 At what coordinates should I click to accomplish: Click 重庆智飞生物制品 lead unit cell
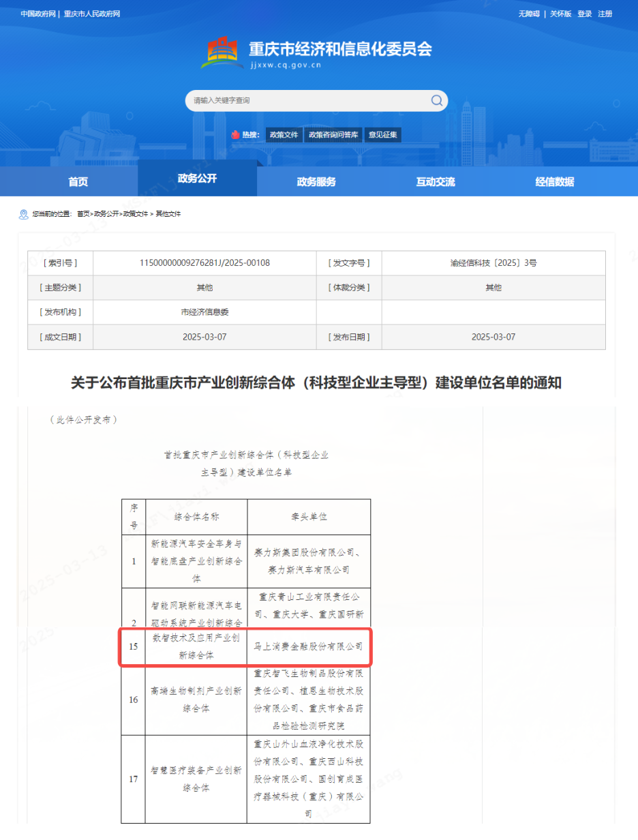pyautogui.click(x=309, y=700)
